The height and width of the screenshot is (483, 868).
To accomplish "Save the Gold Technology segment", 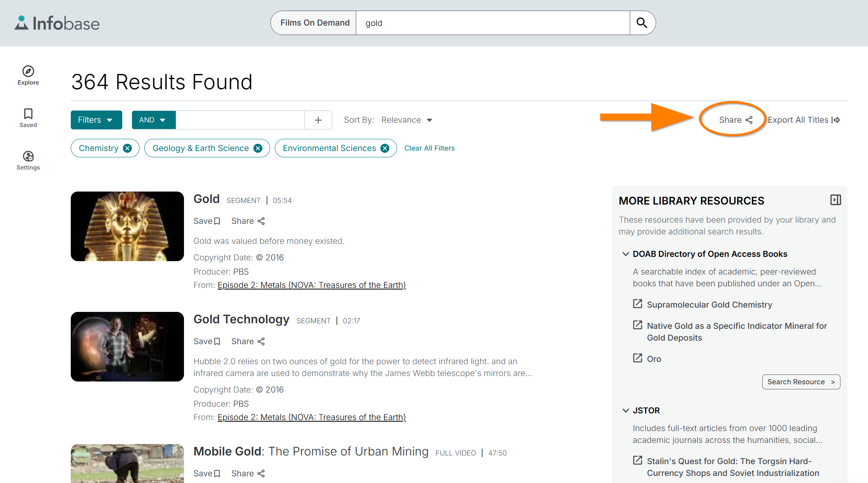I will [x=207, y=341].
